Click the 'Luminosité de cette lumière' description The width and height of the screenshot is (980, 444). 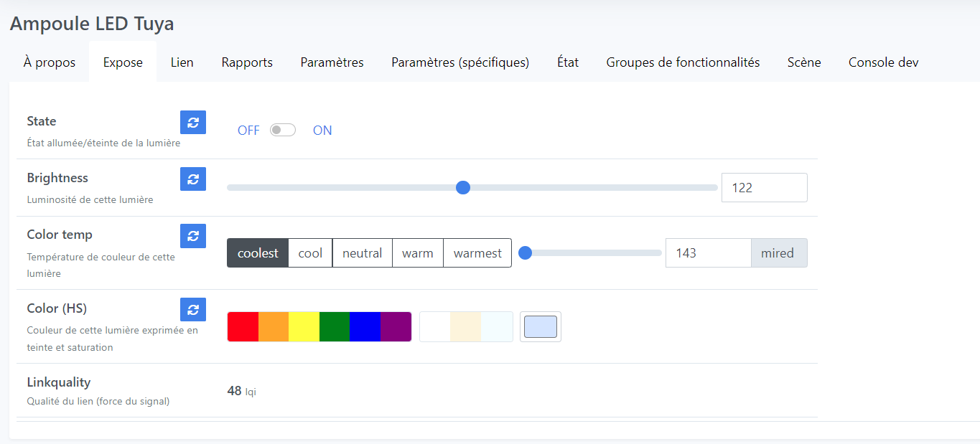click(90, 200)
